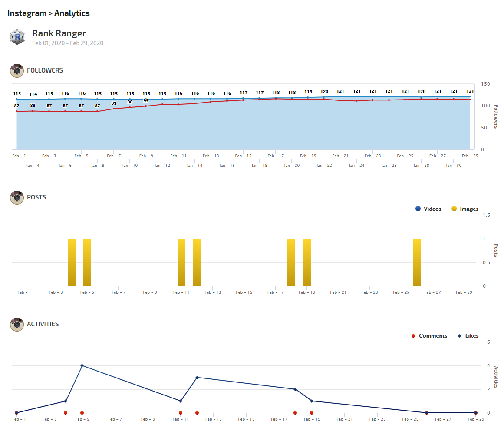Click the Instagram icon beside ACTIVITIES heading
This screenshot has width=504, height=428.
pyautogui.click(x=17, y=324)
